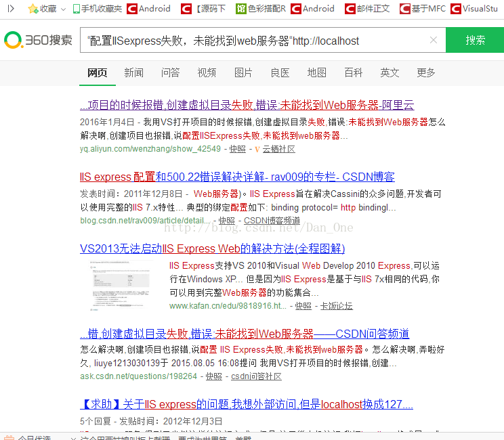Select snippet text 2016年1月4日
504x440 pixels.
(107, 122)
